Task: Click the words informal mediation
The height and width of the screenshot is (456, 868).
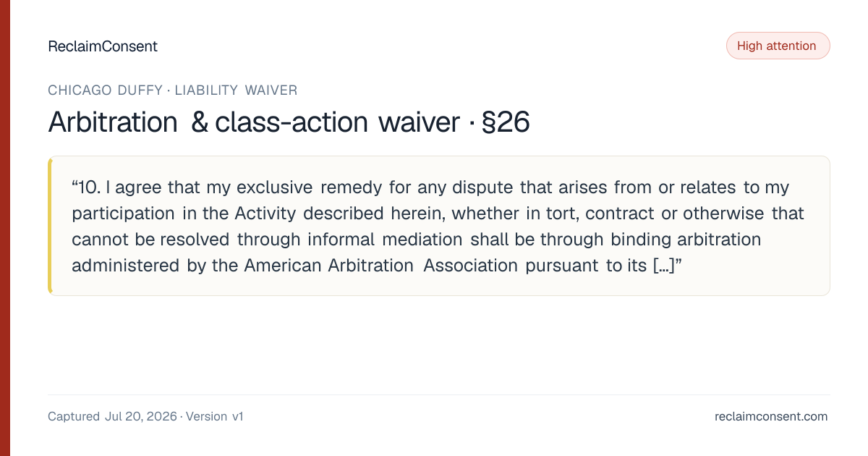Action: pyautogui.click(x=385, y=240)
